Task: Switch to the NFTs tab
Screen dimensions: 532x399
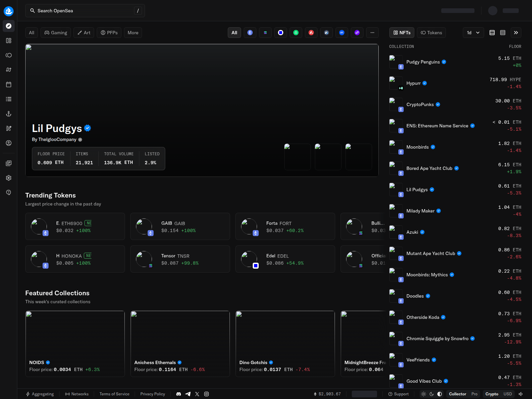Action: pos(402,33)
